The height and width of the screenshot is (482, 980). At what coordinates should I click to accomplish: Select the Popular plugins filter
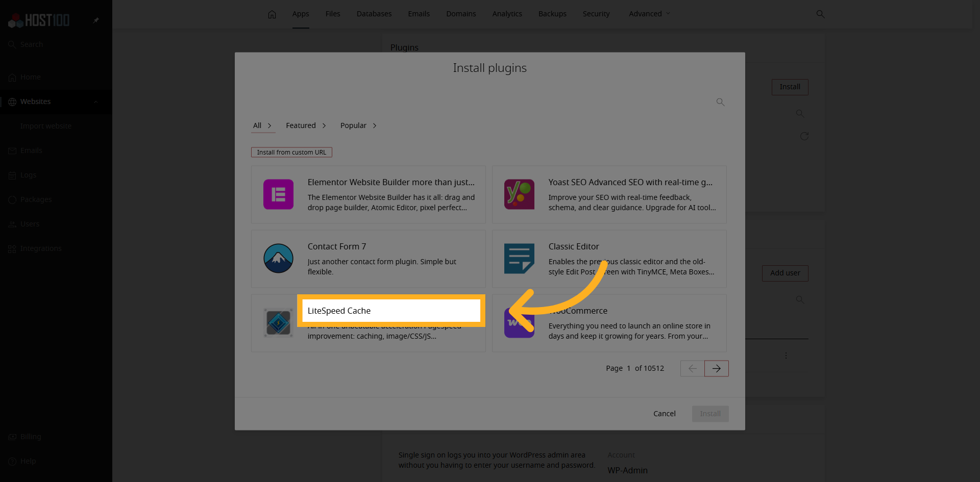point(358,125)
